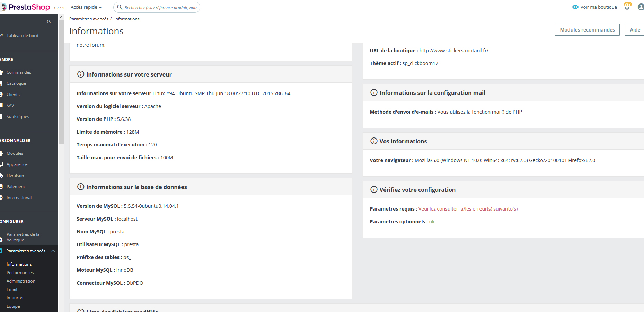The width and height of the screenshot is (644, 312).
Task: Click the version number 1.7.4.3
Action: 59,8
